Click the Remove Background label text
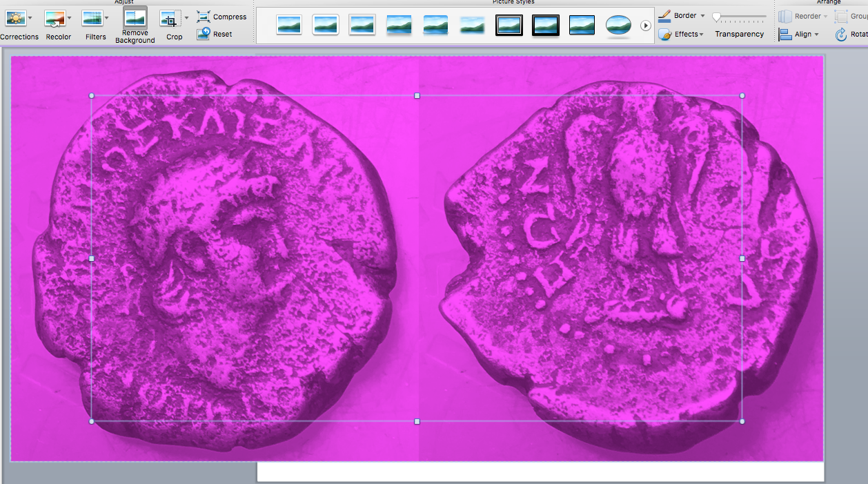The height and width of the screenshot is (484, 868). click(135, 37)
